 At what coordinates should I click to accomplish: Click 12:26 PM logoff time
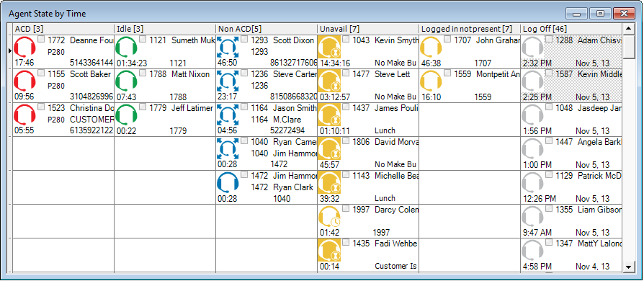(540, 198)
